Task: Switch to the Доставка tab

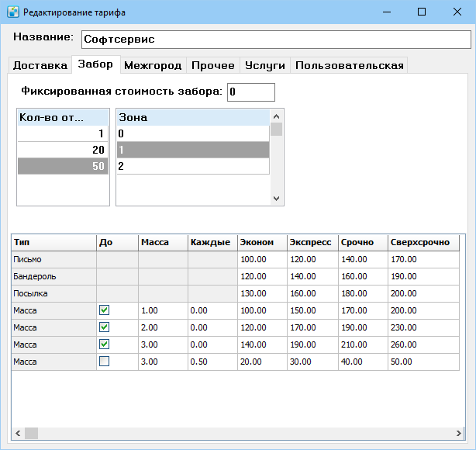Action: (40, 65)
